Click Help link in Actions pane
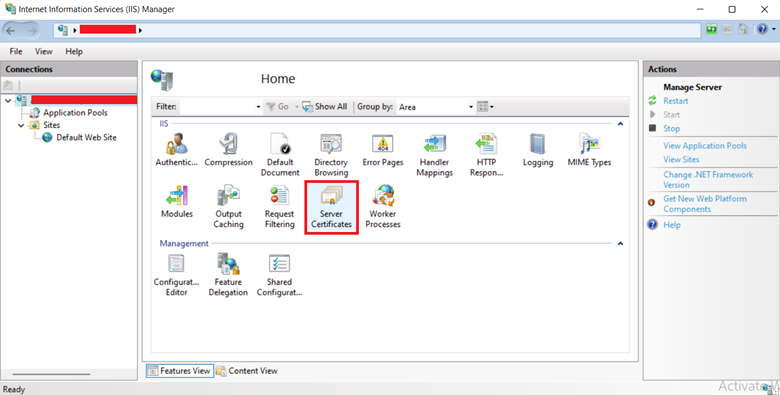780x395 pixels. [x=672, y=225]
